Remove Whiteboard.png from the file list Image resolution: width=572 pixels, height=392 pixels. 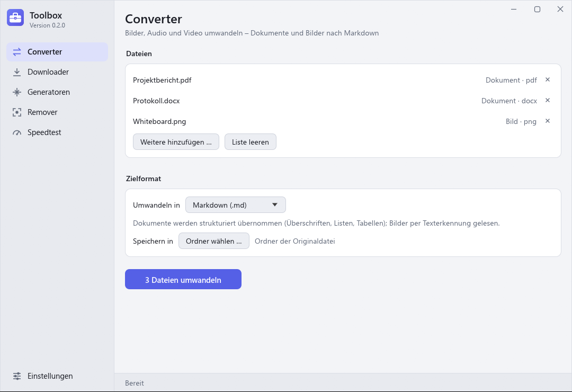click(x=548, y=121)
